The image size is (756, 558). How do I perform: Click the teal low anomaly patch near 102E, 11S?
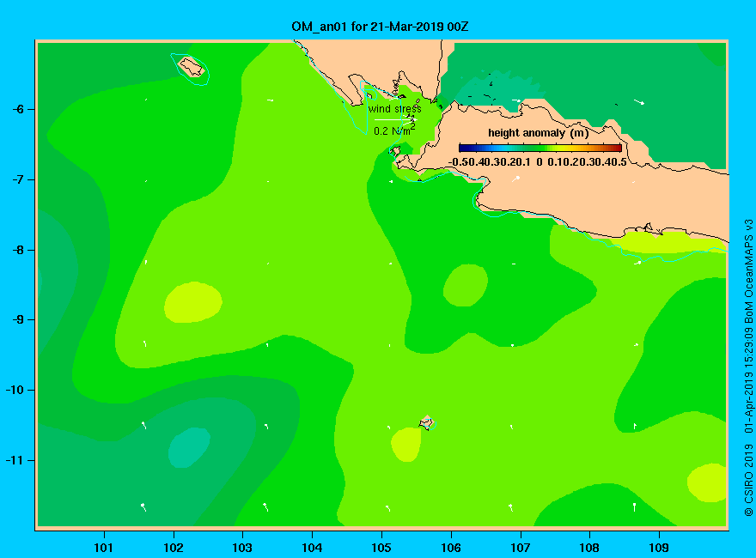(x=188, y=447)
